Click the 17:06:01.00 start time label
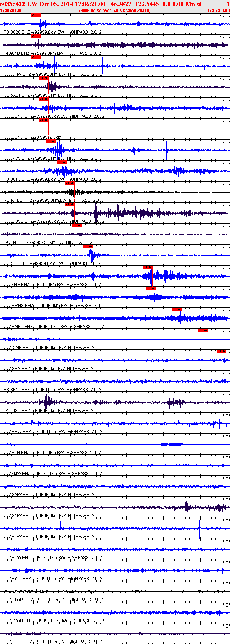 pos(12,11)
